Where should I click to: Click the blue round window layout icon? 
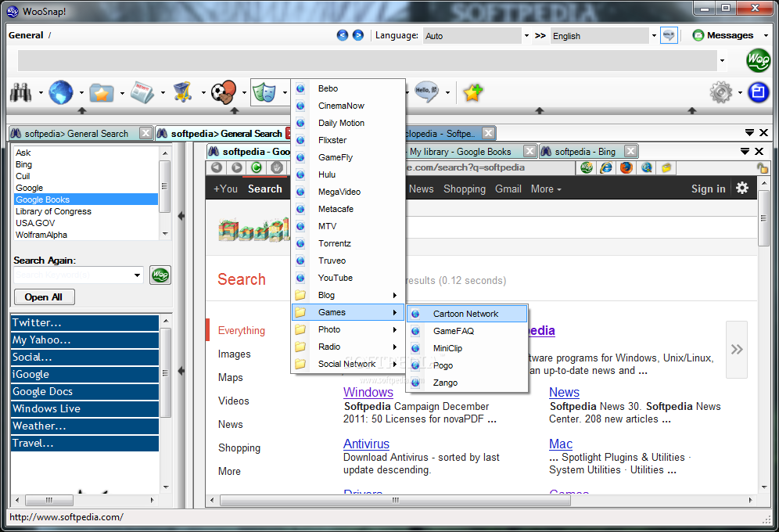[x=758, y=92]
